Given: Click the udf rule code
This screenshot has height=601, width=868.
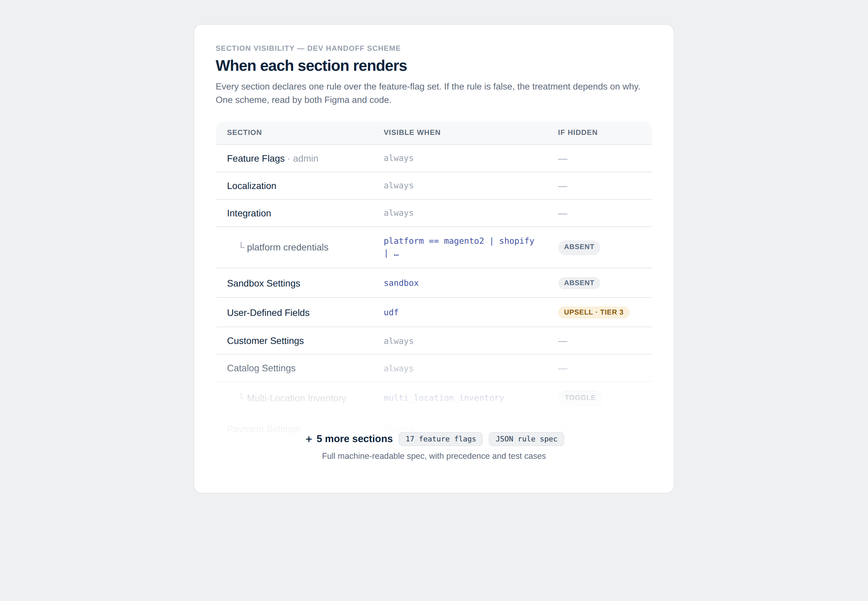Looking at the screenshot, I should [391, 313].
